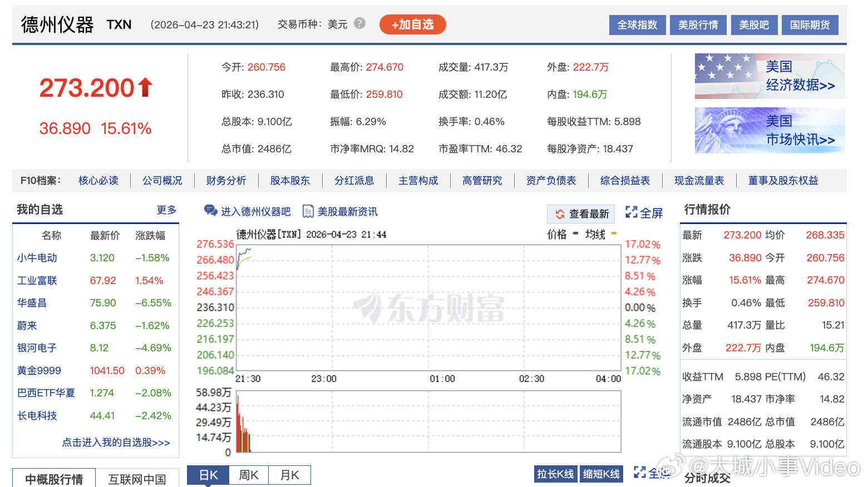Expand 更多 in the 我的自选 panel

(166, 210)
